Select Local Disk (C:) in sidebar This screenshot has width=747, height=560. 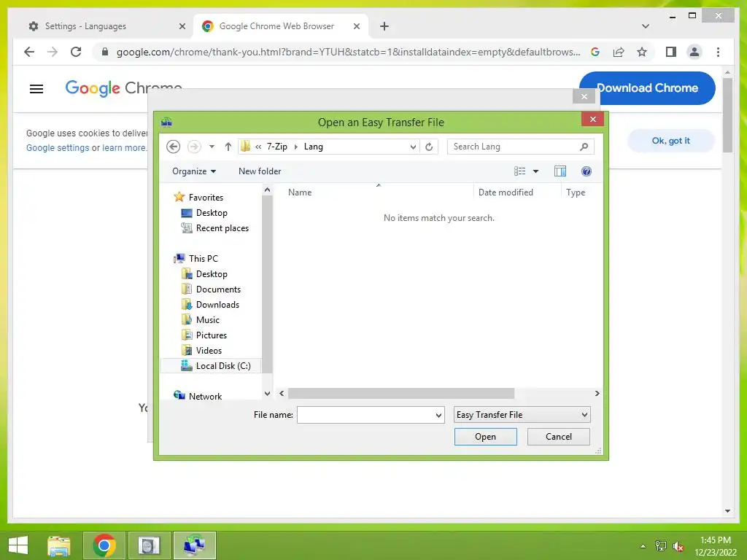point(212,366)
